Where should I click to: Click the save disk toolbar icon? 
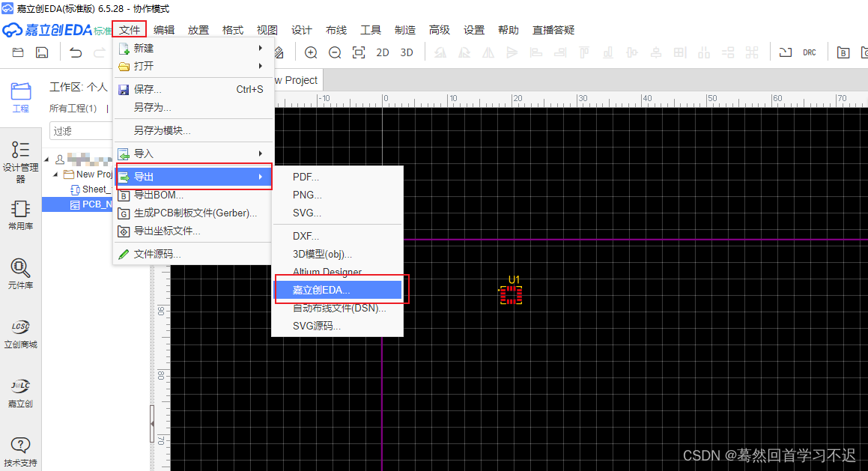pos(42,52)
